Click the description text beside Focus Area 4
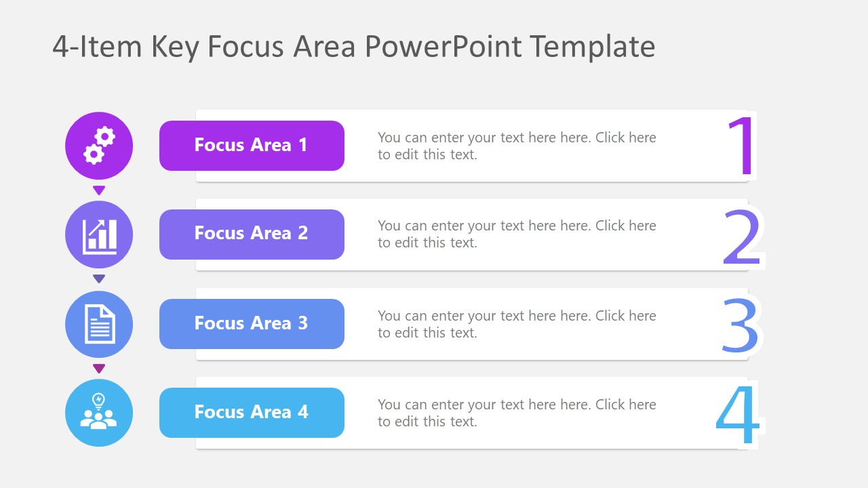This screenshot has height=488, width=868. pyautogui.click(x=517, y=413)
